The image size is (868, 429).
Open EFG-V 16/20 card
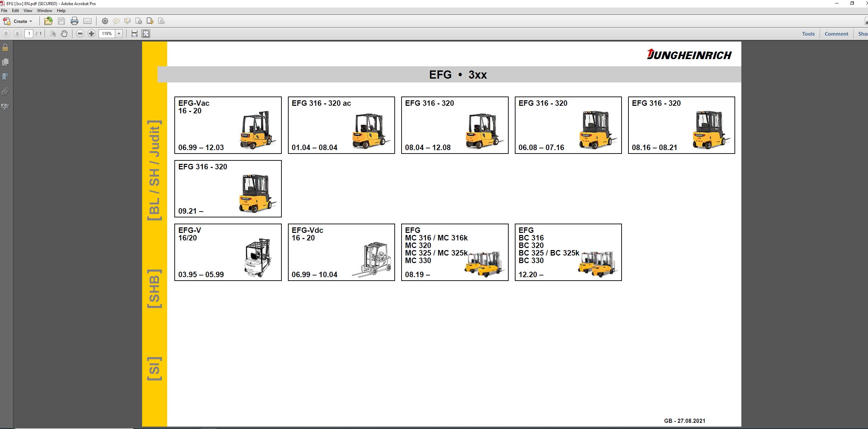[228, 252]
